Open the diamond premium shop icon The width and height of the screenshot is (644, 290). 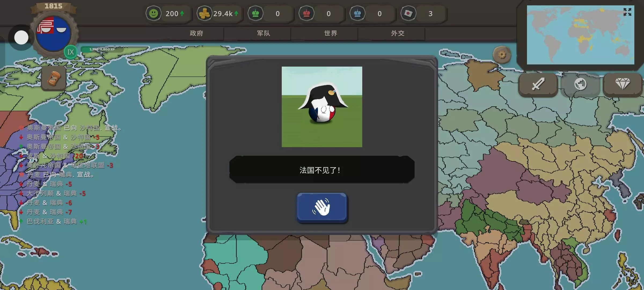click(x=623, y=84)
